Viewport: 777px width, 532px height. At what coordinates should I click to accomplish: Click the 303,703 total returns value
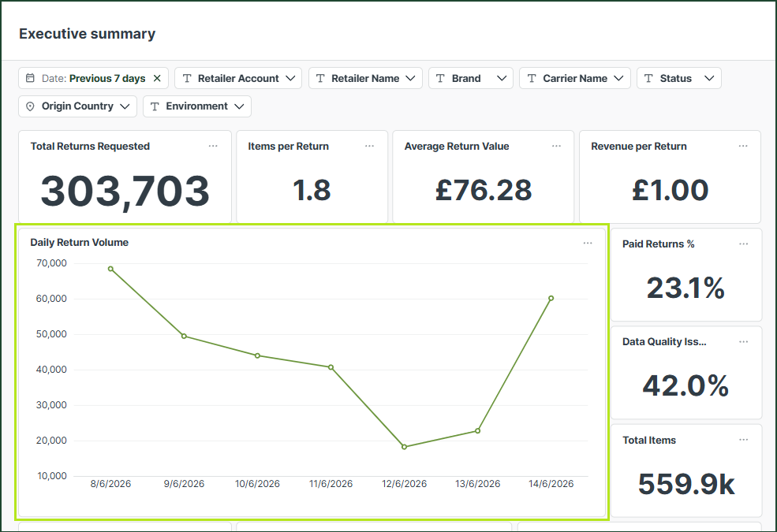coord(125,192)
